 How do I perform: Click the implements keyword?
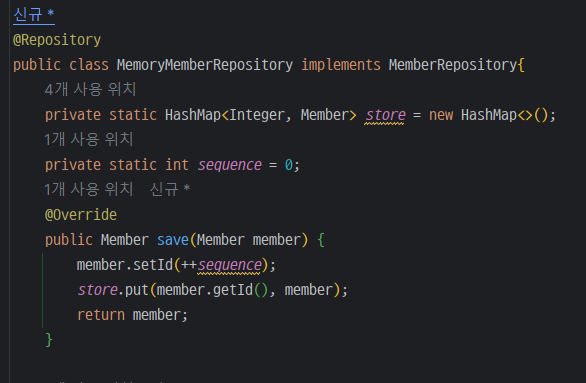[x=341, y=65]
